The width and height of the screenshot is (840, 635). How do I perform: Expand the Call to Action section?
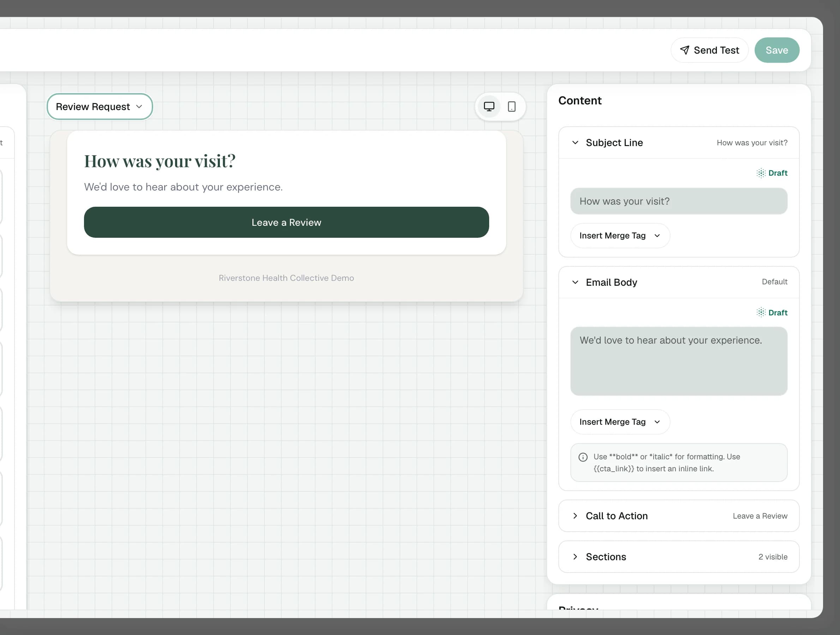tap(679, 516)
